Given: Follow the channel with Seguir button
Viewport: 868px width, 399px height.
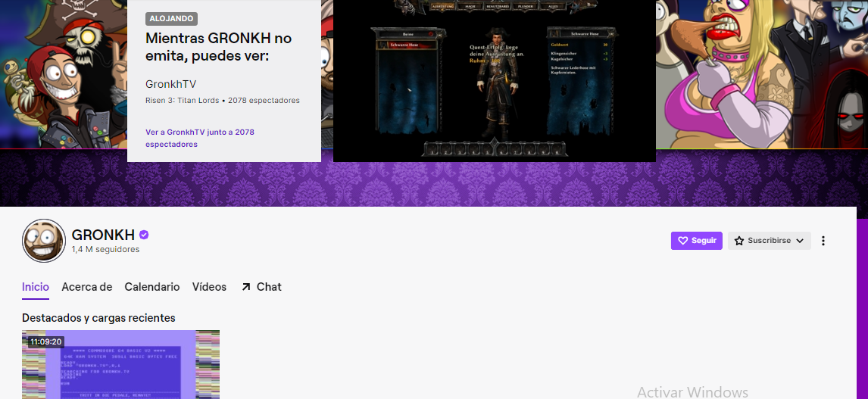Looking at the screenshot, I should tap(696, 241).
